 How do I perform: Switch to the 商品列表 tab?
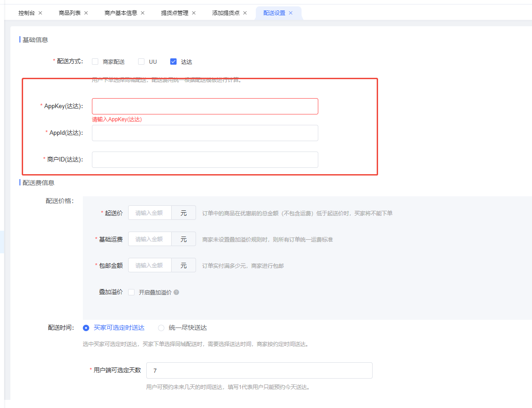coord(70,13)
